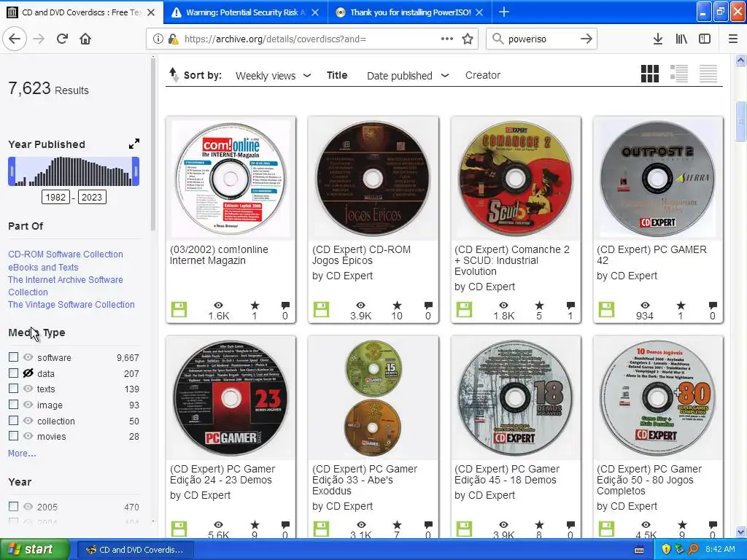Switch to Thank you for installing PowerISO tab
The image size is (747, 560).
[410, 12]
